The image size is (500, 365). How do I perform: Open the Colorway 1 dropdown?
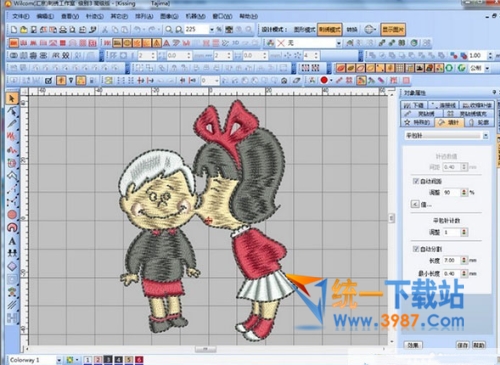pyautogui.click(x=59, y=360)
